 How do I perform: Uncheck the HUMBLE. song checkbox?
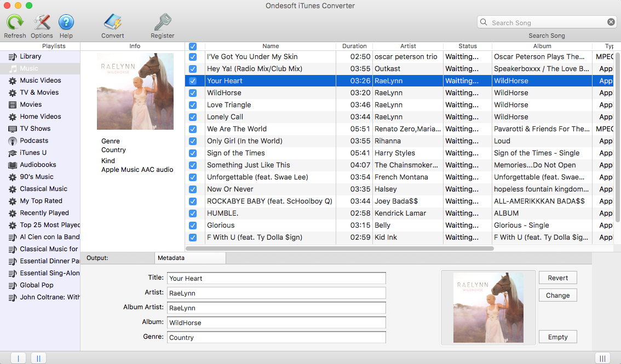coord(193,213)
